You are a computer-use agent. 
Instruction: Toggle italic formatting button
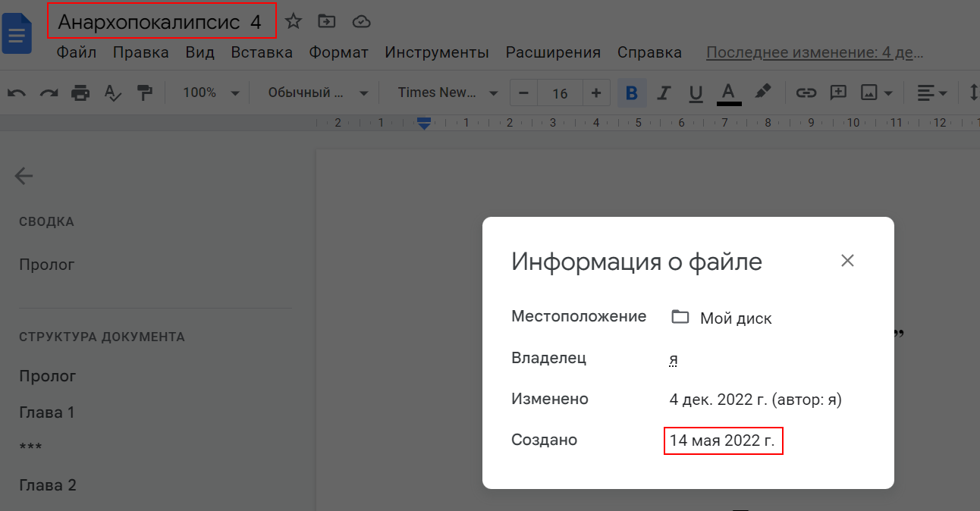[x=664, y=93]
